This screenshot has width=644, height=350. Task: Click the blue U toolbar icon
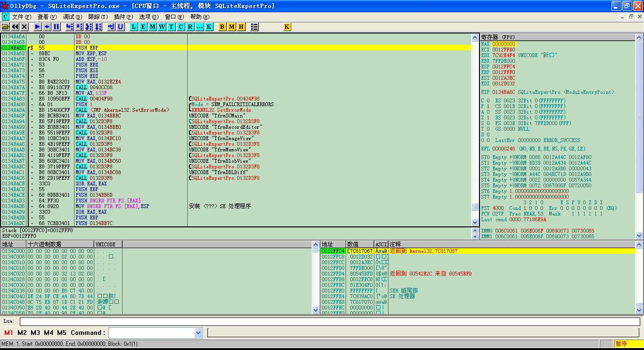pos(121,27)
